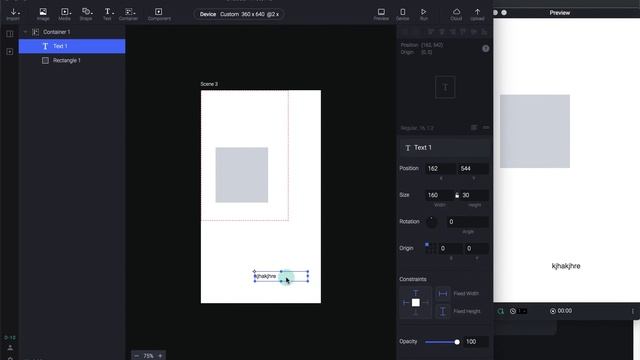Toggle Fixed Height constraint
The image size is (640, 360).
[x=442, y=311]
